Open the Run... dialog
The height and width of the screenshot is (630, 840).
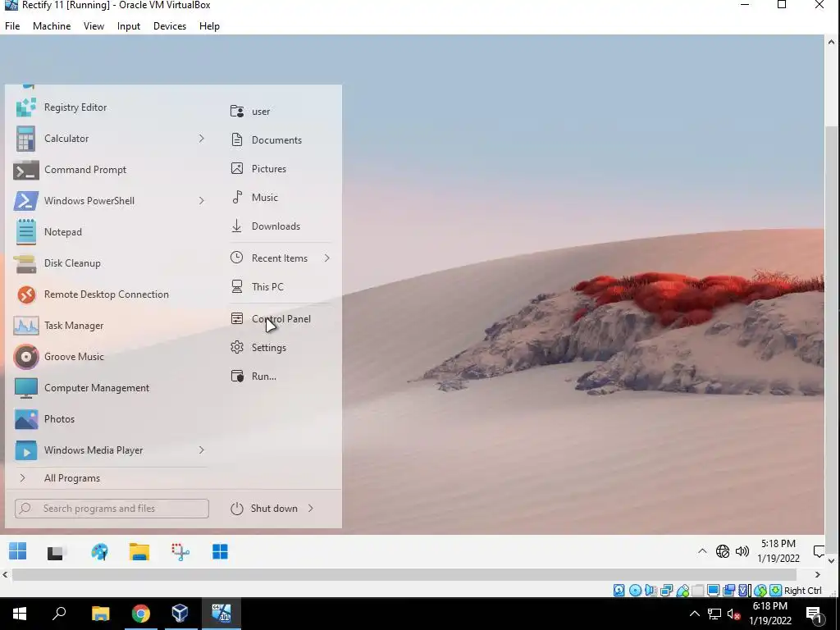click(263, 376)
